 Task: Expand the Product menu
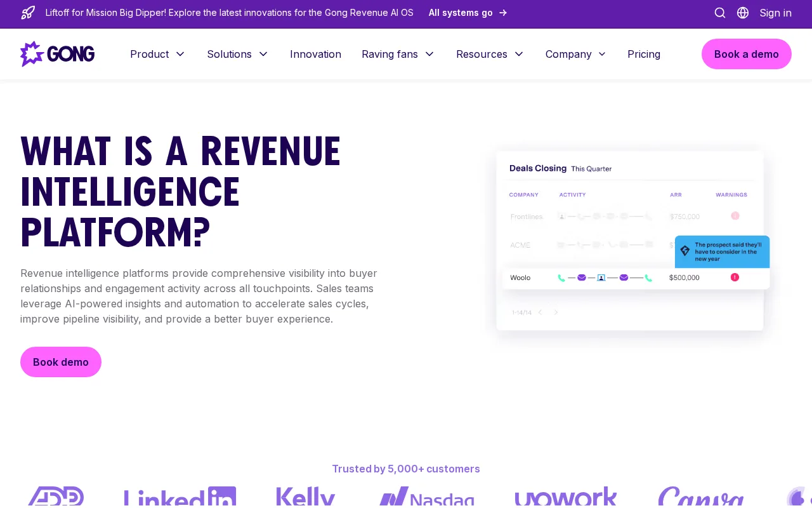tap(157, 54)
